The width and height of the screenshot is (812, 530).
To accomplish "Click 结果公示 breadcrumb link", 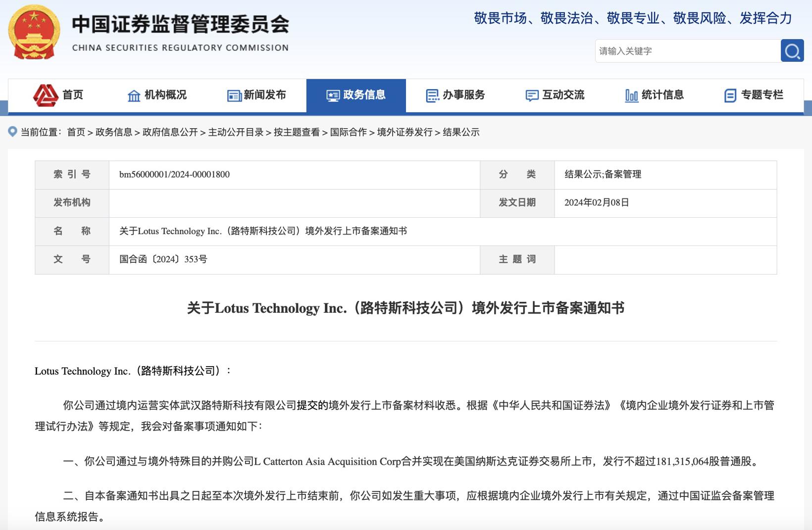I will [x=461, y=132].
